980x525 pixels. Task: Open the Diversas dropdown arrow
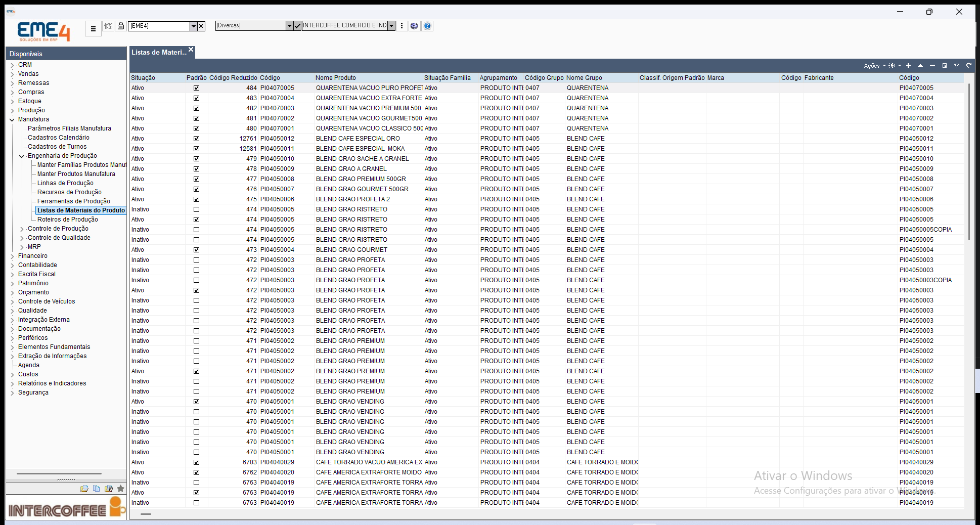(289, 26)
